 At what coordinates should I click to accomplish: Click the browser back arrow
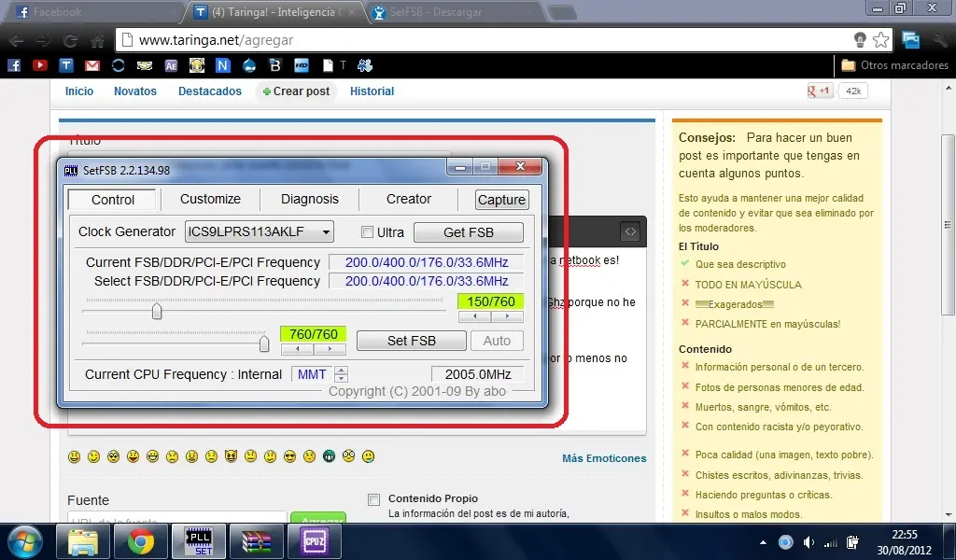coord(17,41)
